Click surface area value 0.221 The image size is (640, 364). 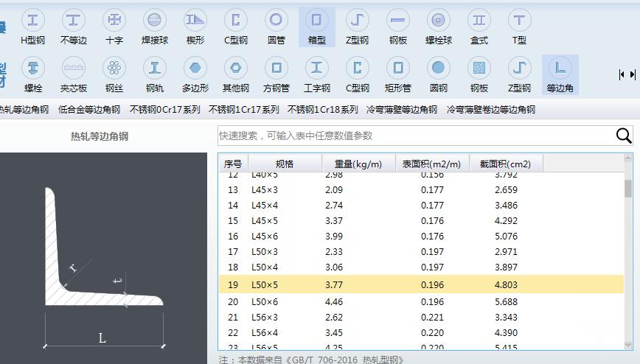(432, 318)
